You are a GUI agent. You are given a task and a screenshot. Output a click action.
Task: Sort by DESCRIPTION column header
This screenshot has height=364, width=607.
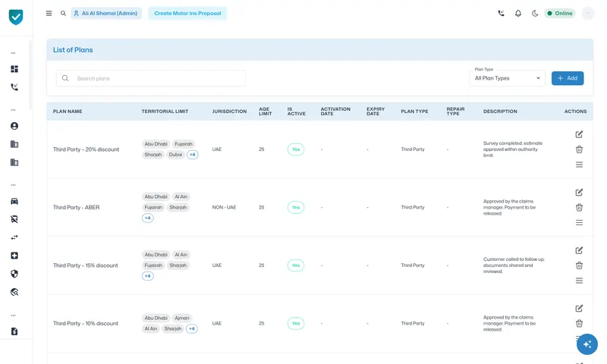500,111
